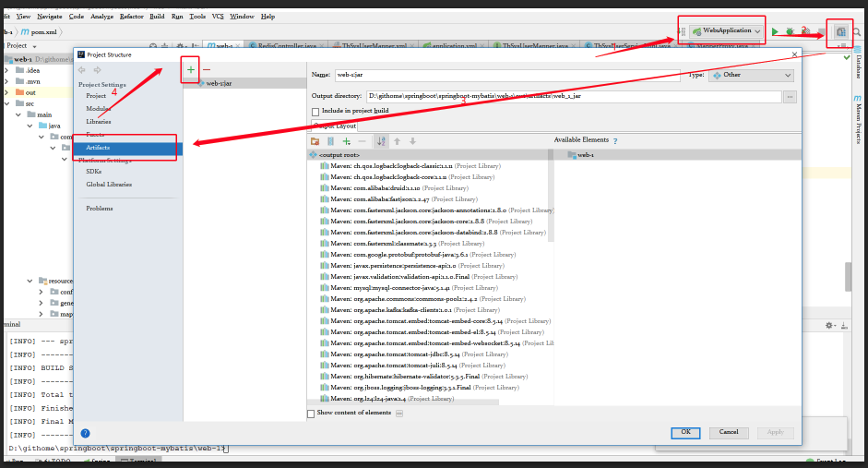
Task: Close the Project Structure dialog
Action: coord(794,54)
